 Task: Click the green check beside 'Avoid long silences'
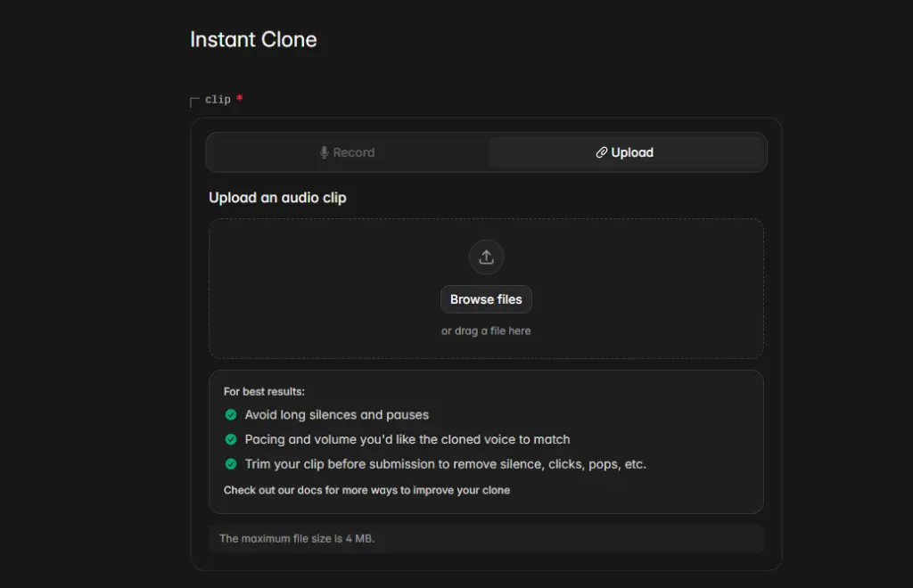231,414
